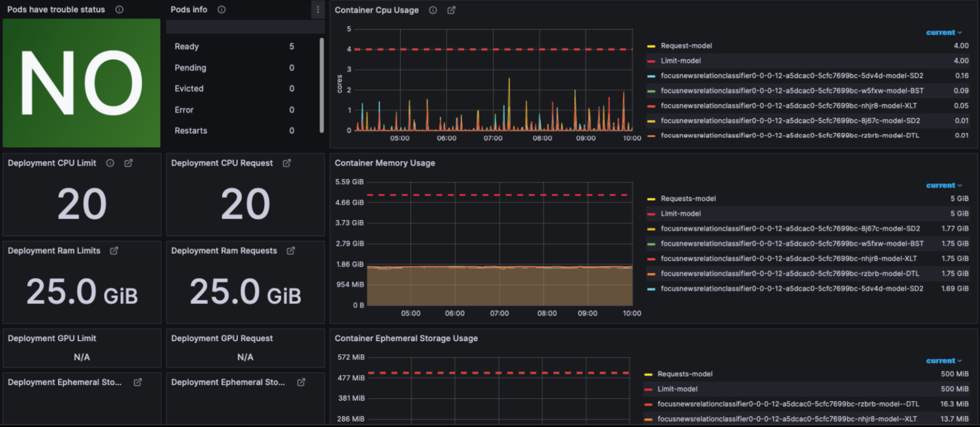Image resolution: width=980 pixels, height=427 pixels.
Task: Click yellow swatch of Request-model in Cpu legend
Action: point(651,46)
